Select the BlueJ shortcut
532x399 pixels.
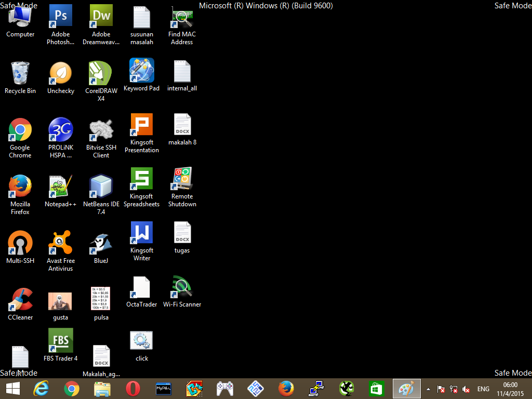[101, 249]
